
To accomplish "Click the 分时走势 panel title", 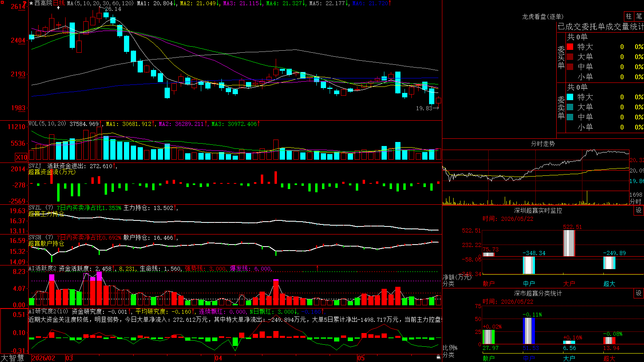I will 543,144.
